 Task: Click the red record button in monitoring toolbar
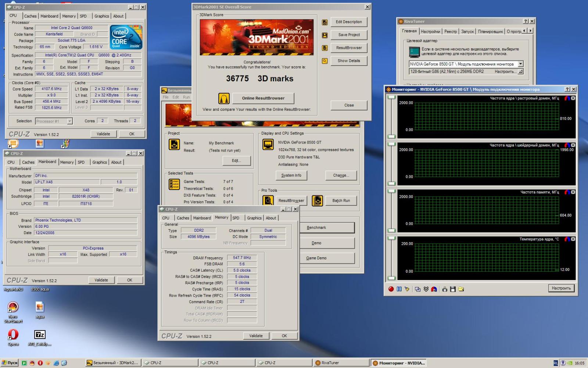pos(391,289)
